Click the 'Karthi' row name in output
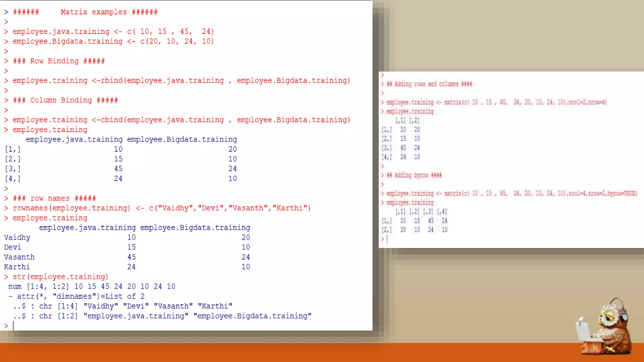Image resolution: width=644 pixels, height=362 pixels. coord(17,267)
